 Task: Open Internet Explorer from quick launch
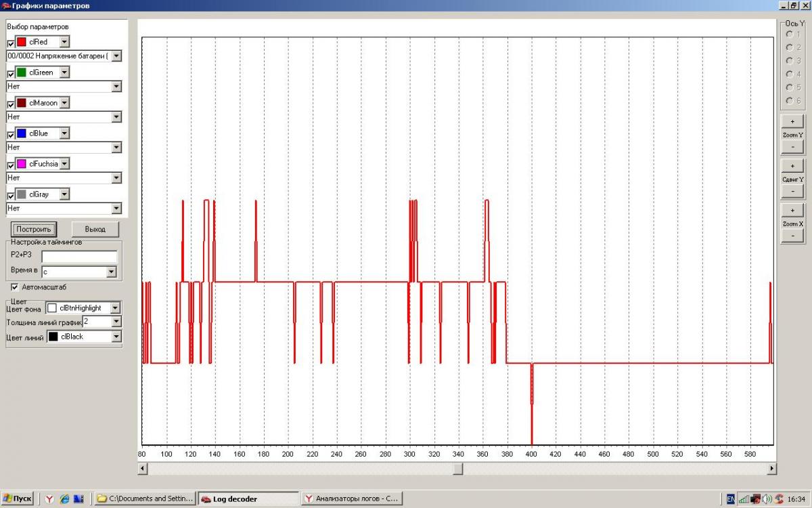[64, 499]
